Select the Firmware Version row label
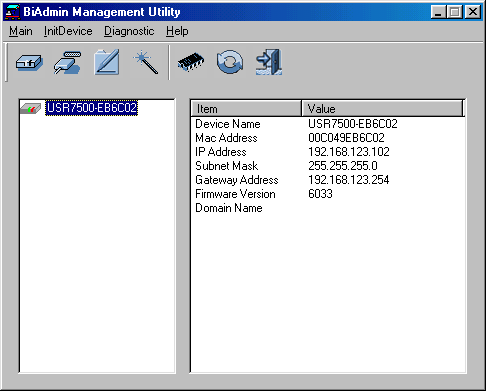The width and height of the screenshot is (486, 391). [x=235, y=194]
